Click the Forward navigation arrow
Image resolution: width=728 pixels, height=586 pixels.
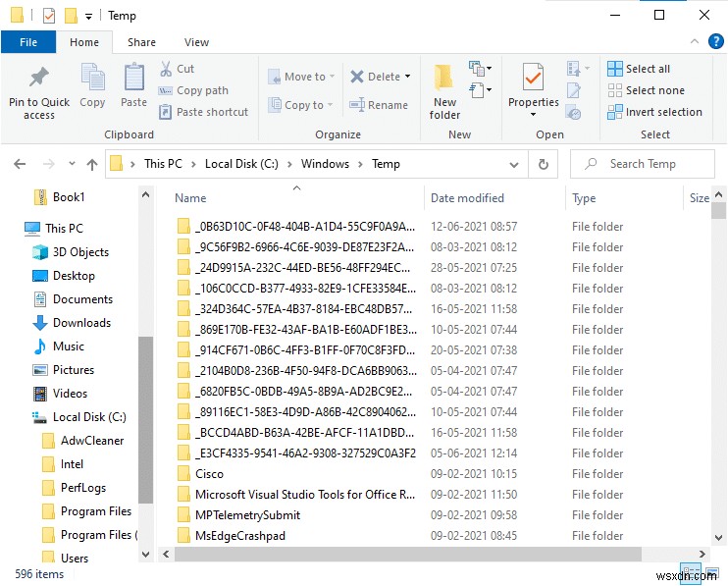[48, 164]
